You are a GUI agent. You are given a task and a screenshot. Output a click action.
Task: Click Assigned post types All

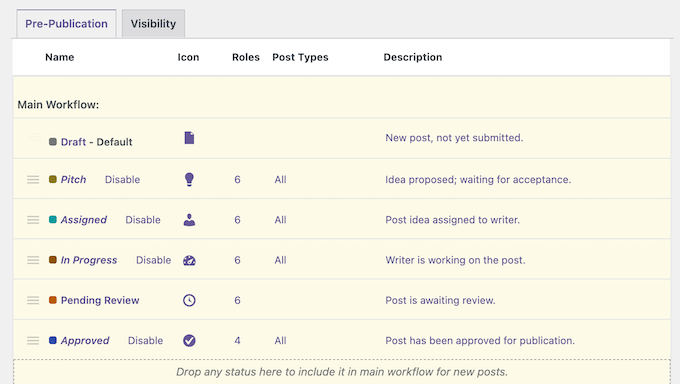(x=280, y=220)
